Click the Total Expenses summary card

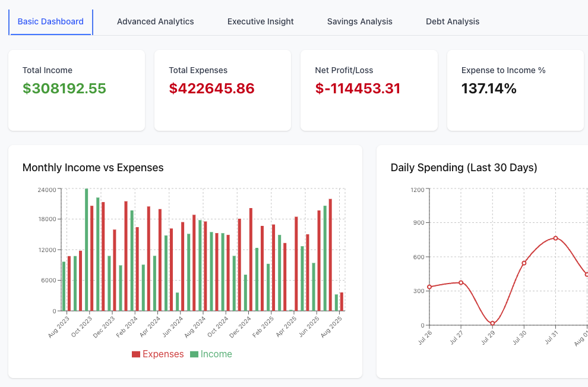tap(222, 90)
